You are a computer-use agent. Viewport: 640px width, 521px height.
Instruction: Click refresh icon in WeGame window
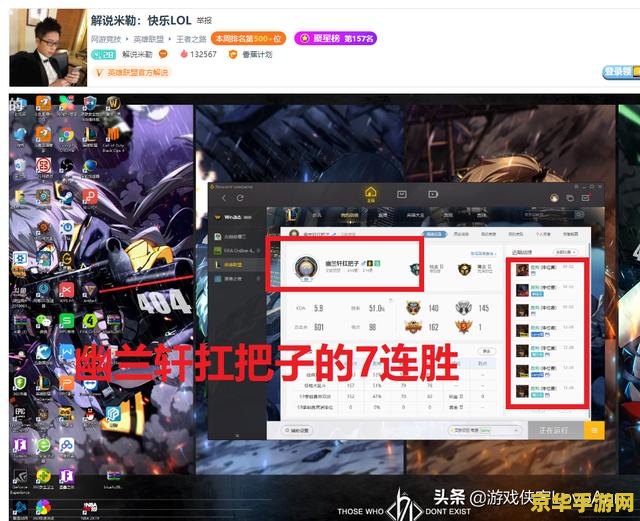[x=240, y=198]
